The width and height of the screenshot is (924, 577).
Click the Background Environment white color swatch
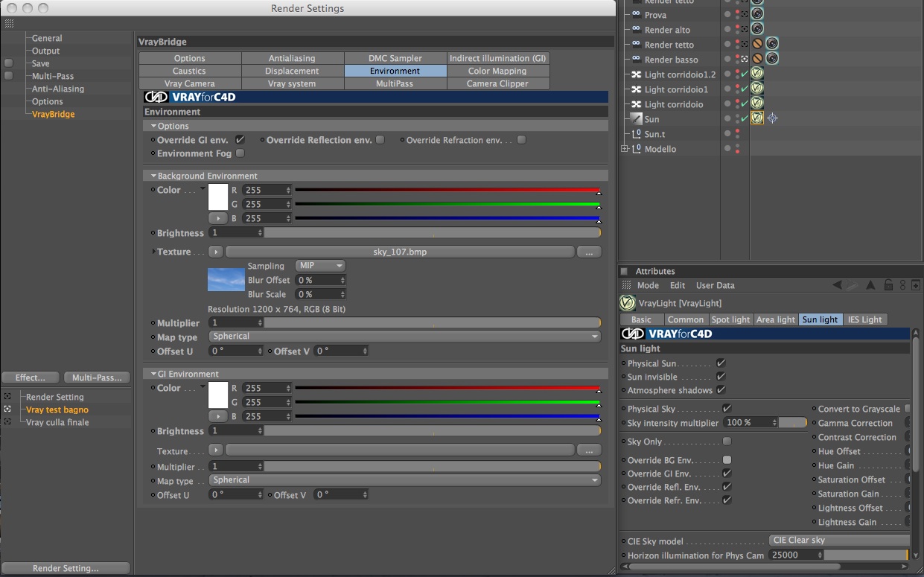pos(218,197)
